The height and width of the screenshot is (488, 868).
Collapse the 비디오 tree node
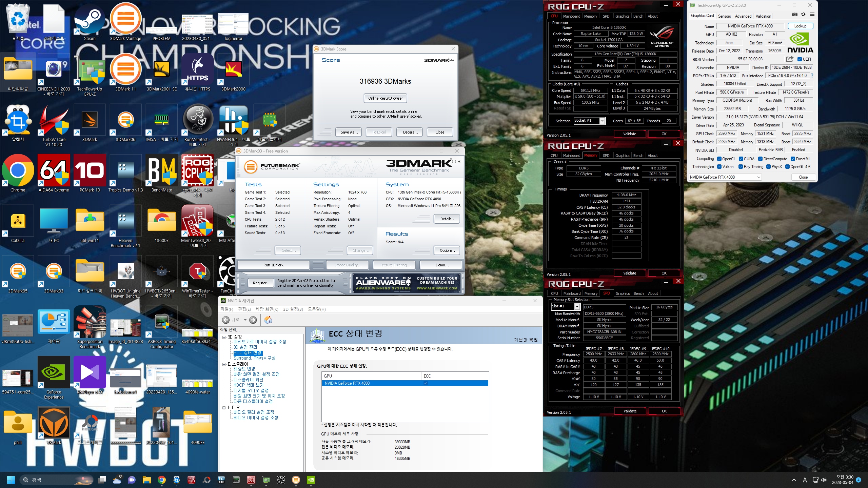[x=224, y=408]
